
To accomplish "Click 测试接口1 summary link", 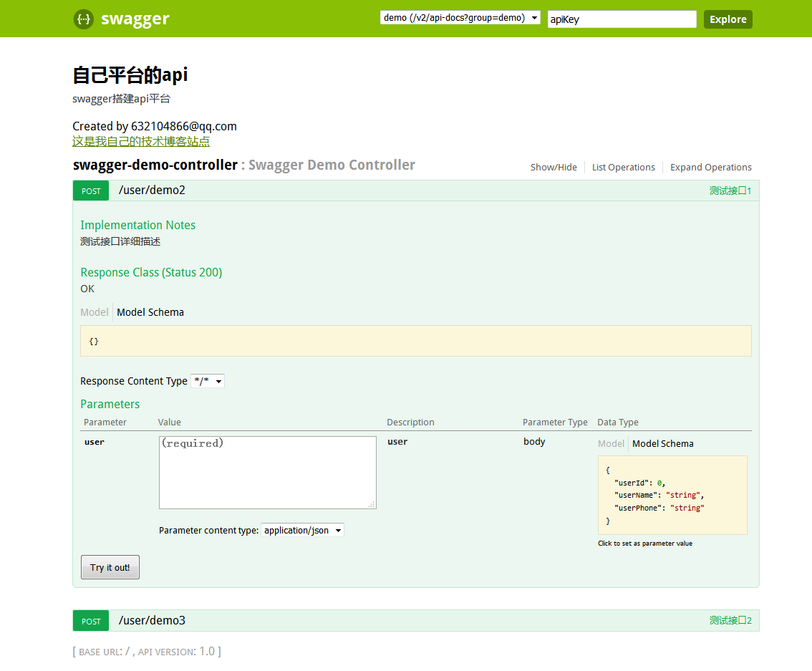I will 730,190.
